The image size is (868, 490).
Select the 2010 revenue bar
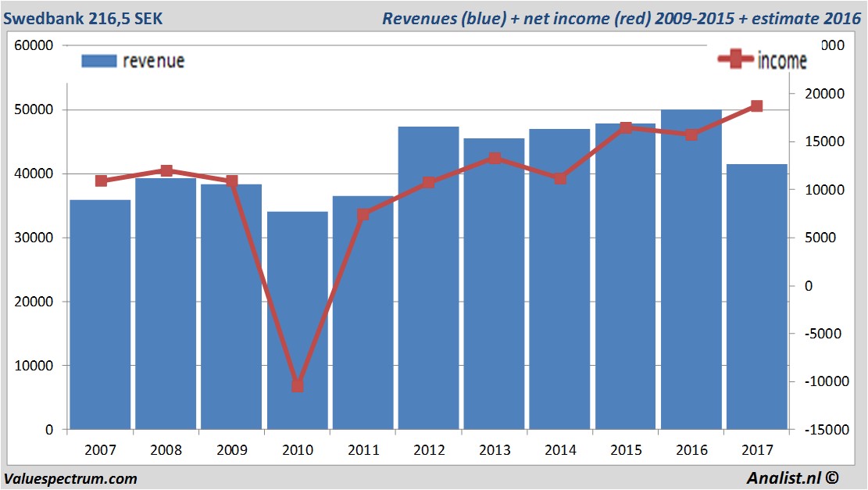[x=297, y=320]
